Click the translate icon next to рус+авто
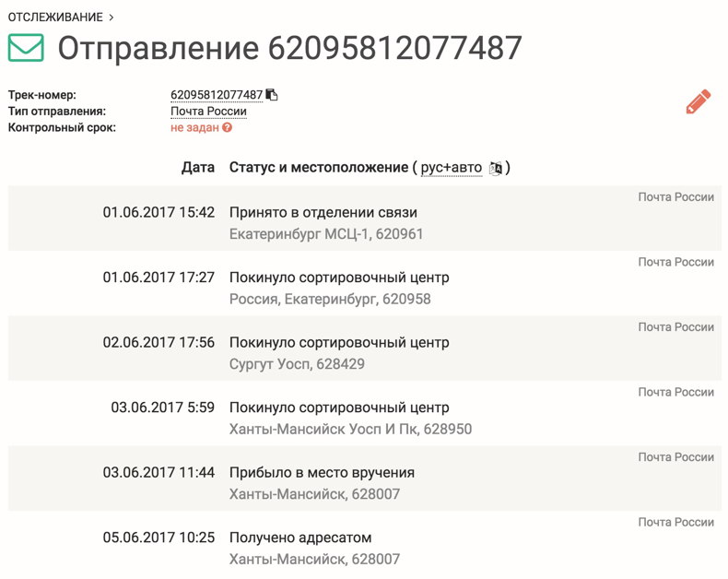Viewport: 728px width, 579px height. 496,168
